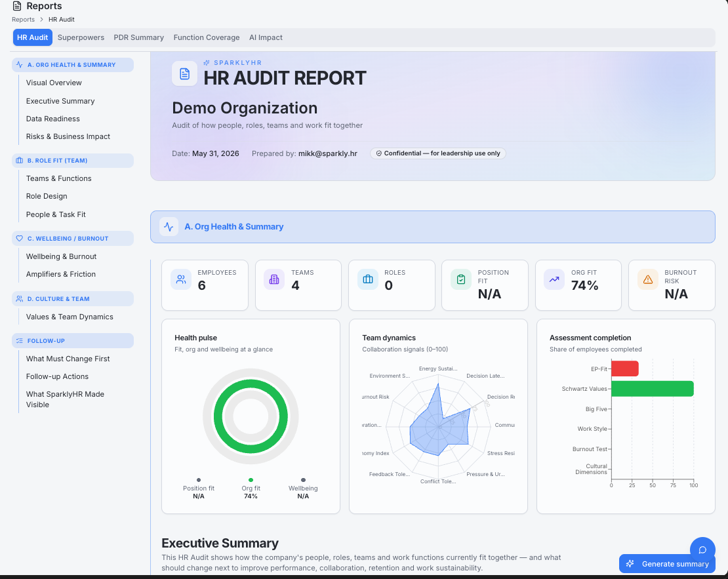Click the Reports document icon in header
The height and width of the screenshot is (579, 728).
point(16,6)
